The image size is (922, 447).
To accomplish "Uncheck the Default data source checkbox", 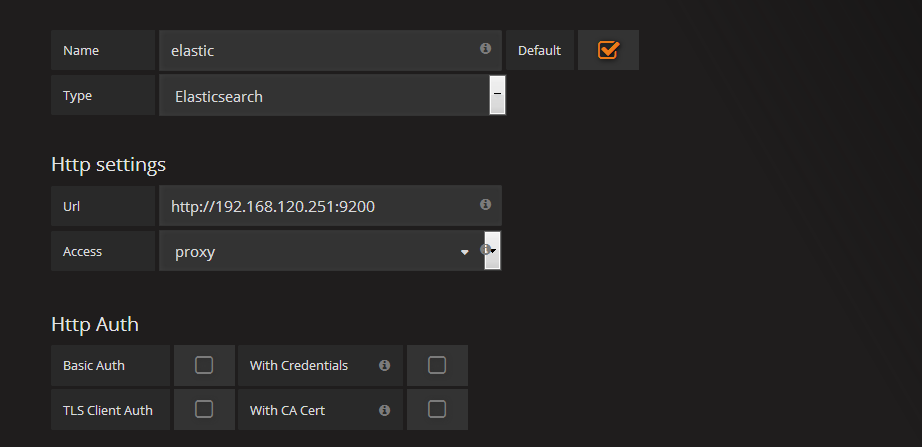I will coord(608,50).
